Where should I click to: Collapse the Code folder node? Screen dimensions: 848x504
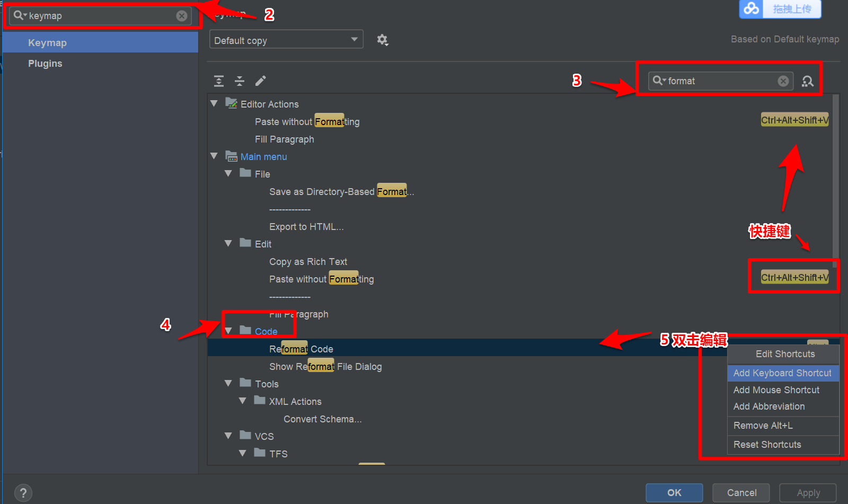coord(228,331)
